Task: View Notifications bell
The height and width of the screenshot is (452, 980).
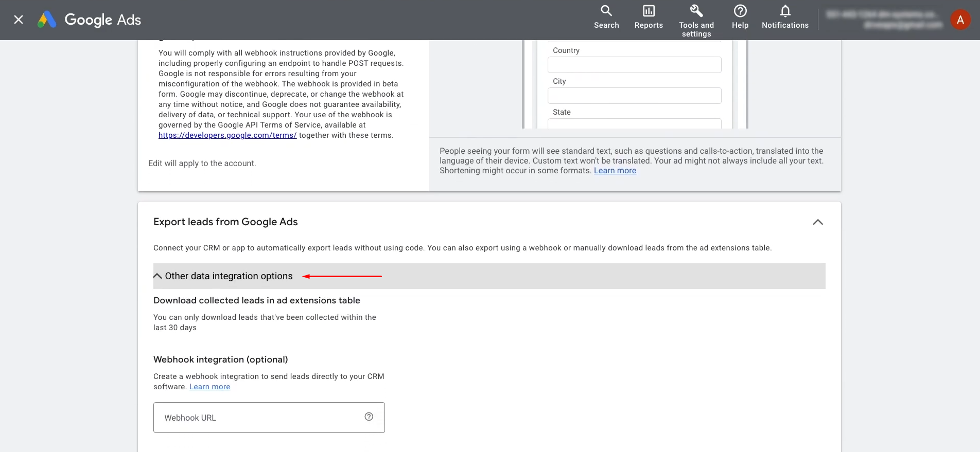Action: [785, 17]
